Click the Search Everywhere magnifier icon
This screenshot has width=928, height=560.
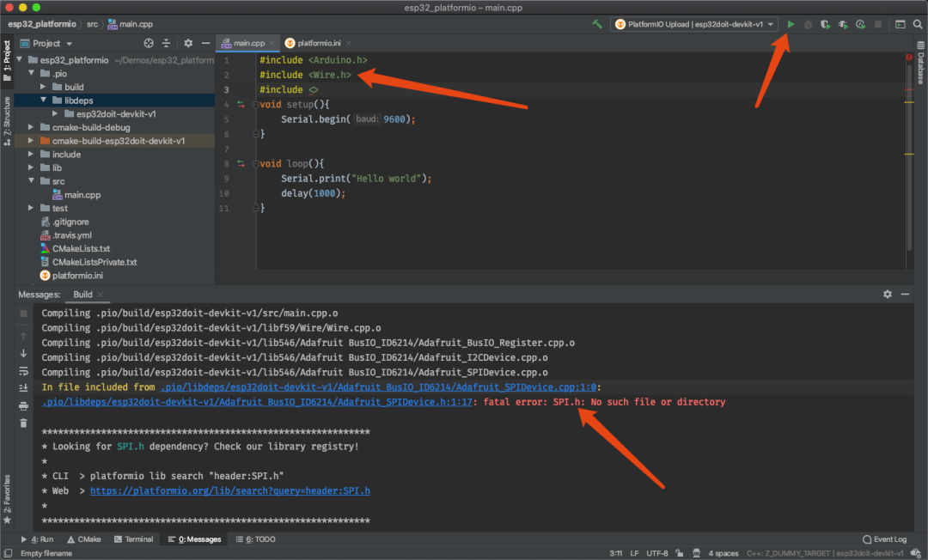click(917, 25)
